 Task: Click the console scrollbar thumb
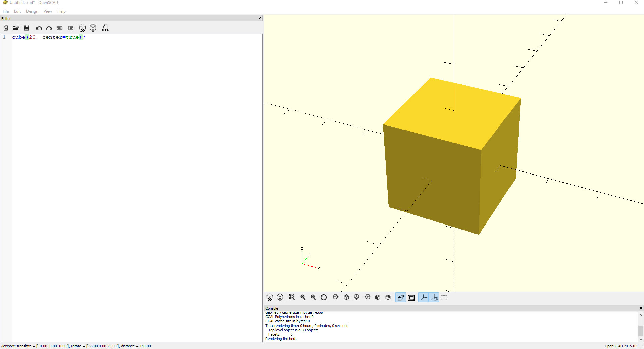click(x=641, y=331)
